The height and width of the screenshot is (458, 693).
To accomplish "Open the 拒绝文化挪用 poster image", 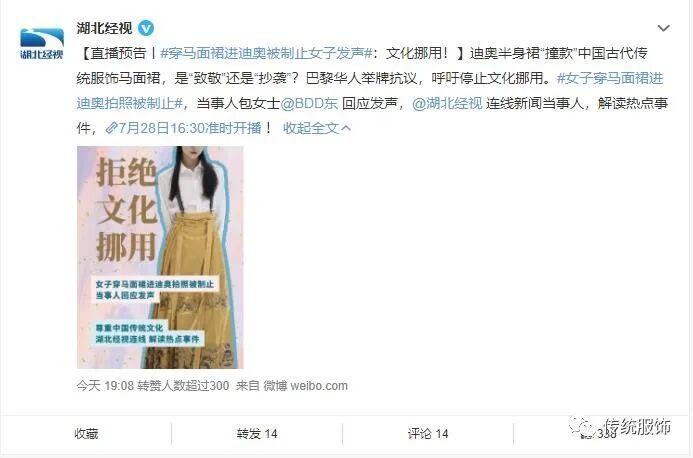I will [160, 257].
